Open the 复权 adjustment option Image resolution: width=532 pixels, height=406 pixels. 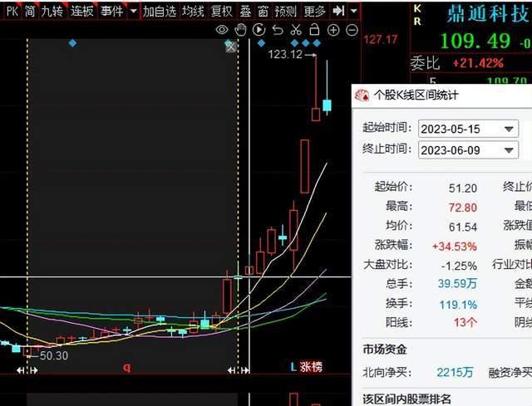[222, 11]
